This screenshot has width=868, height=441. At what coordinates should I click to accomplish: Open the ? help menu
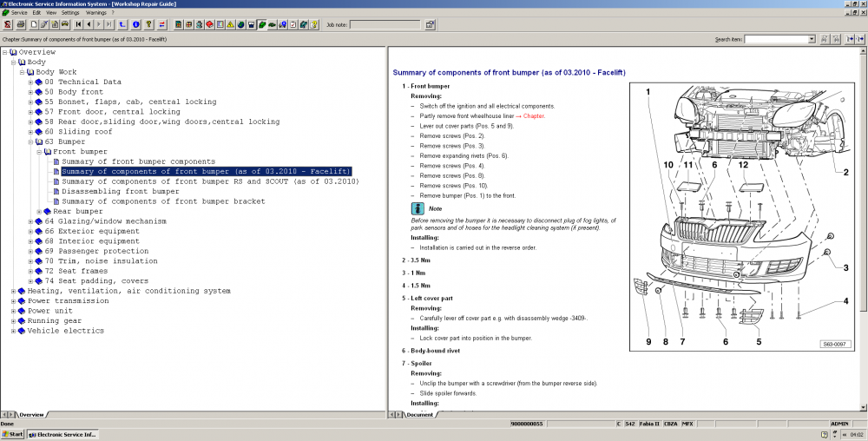[x=113, y=12]
